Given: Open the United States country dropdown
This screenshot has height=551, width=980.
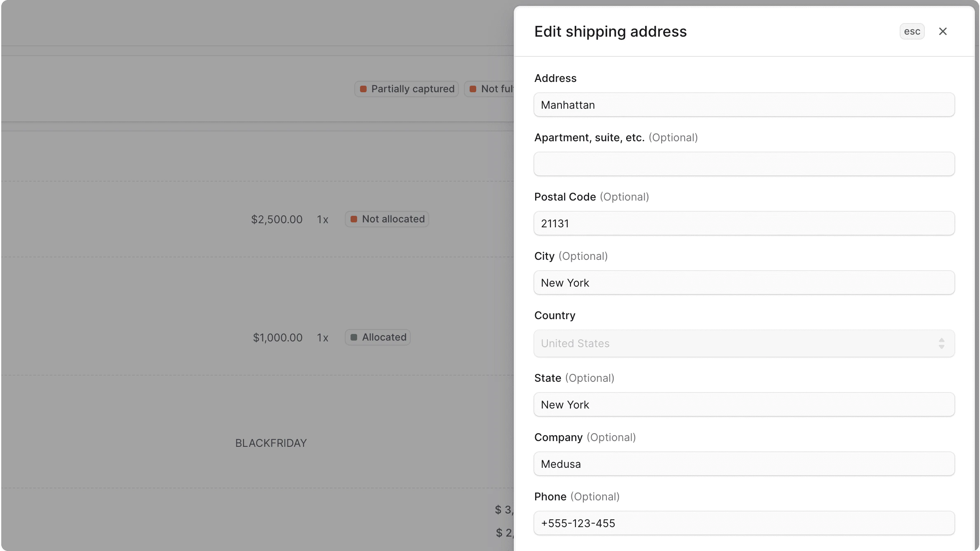Looking at the screenshot, I should pos(744,343).
